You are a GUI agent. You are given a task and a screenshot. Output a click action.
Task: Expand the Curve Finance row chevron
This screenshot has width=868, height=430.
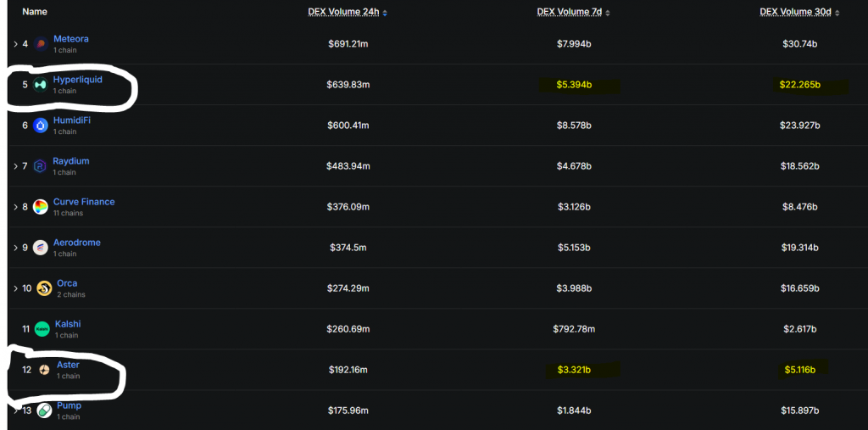(15, 207)
